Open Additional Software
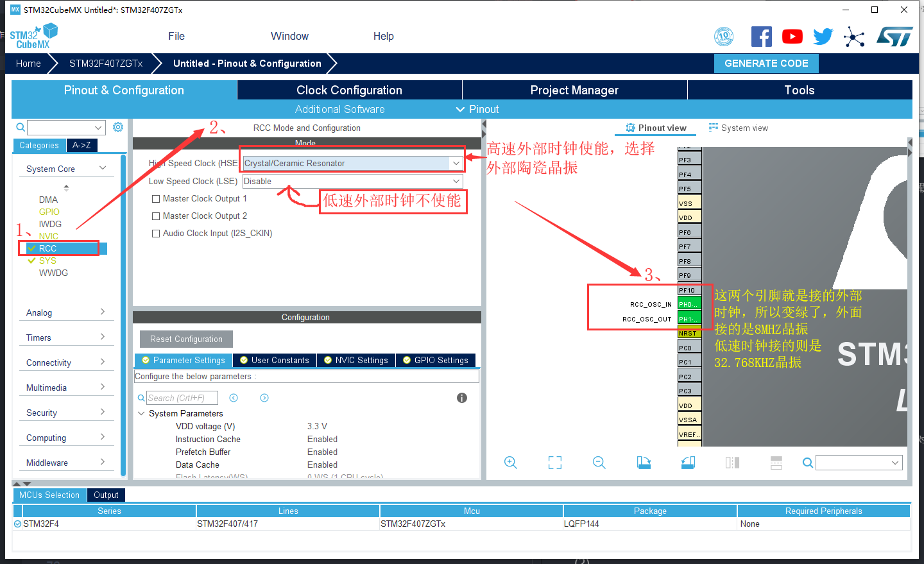 (x=340, y=110)
